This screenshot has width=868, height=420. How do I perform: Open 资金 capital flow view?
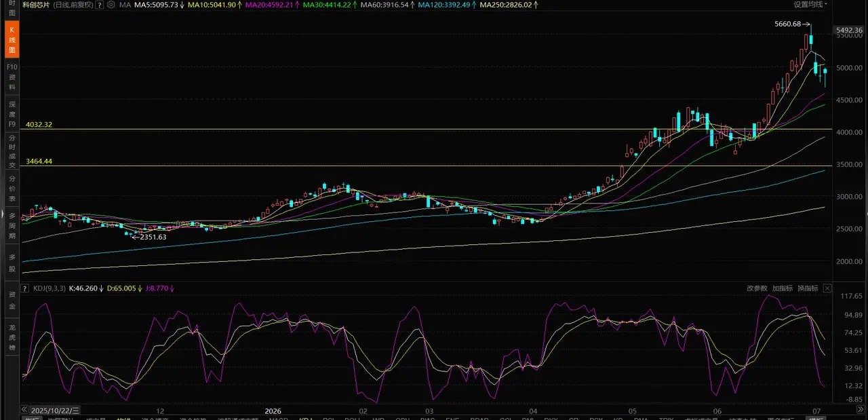tap(12, 301)
